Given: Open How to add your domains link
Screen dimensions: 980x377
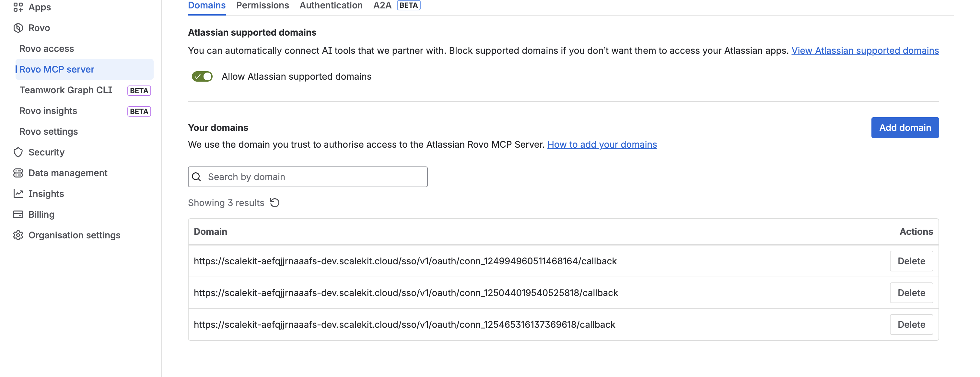Looking at the screenshot, I should click(x=602, y=144).
